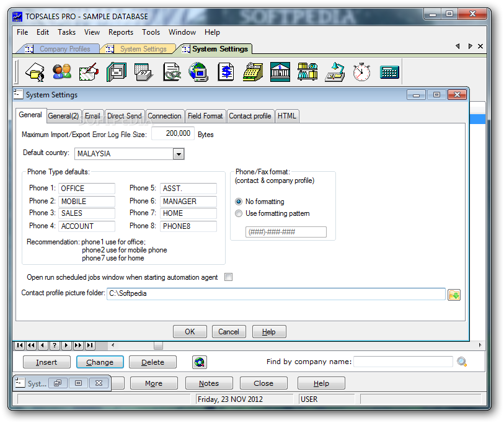The image size is (504, 423).
Task: Click scrollbar right arrow at window edge
Action: 480,345
